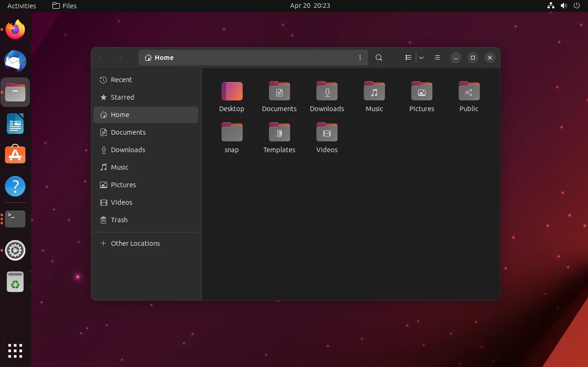Image resolution: width=588 pixels, height=367 pixels.
Task: Launch LibreOffice Writer from the dock
Action: click(x=15, y=123)
